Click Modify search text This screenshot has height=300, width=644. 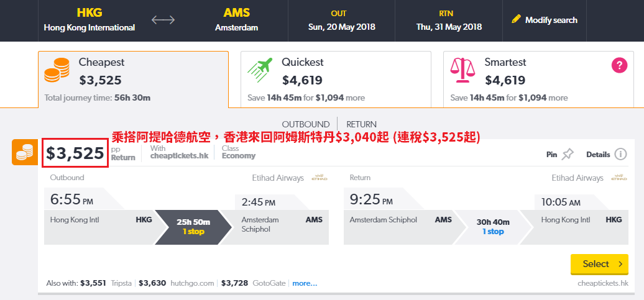551,20
